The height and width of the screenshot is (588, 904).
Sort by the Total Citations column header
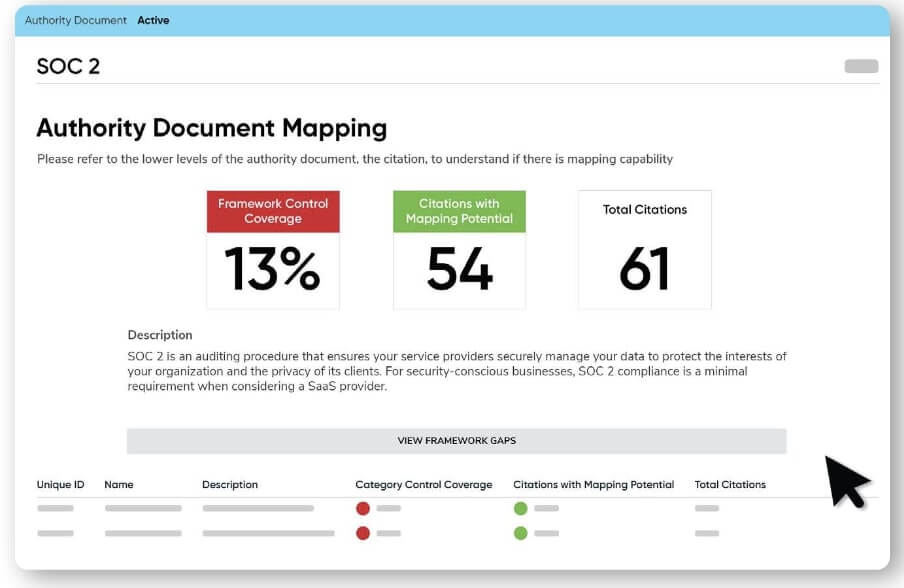(x=730, y=484)
